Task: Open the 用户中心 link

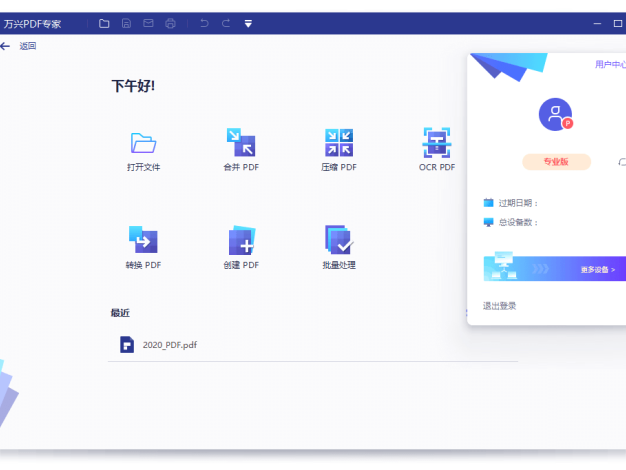Action: [610, 64]
